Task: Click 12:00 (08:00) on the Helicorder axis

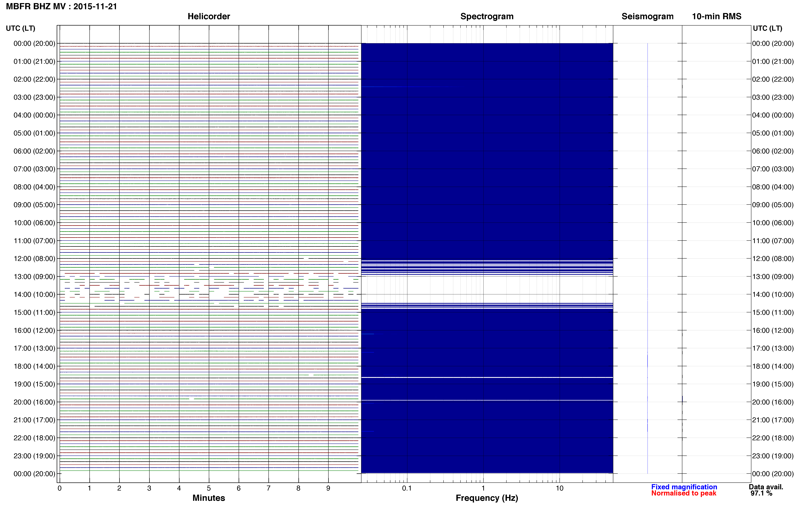Action: click(34, 259)
